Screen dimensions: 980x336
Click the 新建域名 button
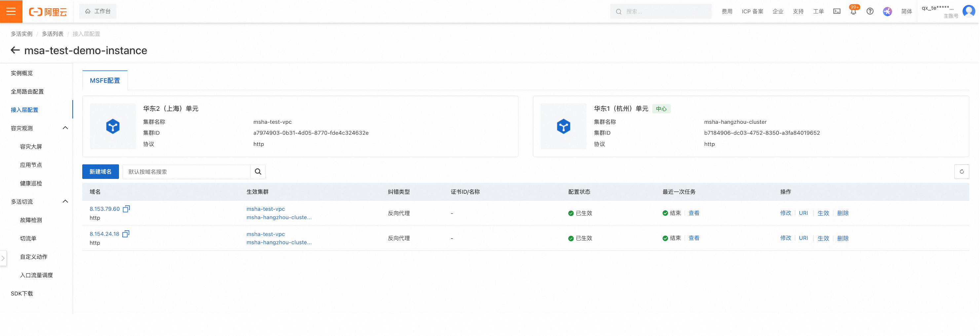[x=100, y=172]
